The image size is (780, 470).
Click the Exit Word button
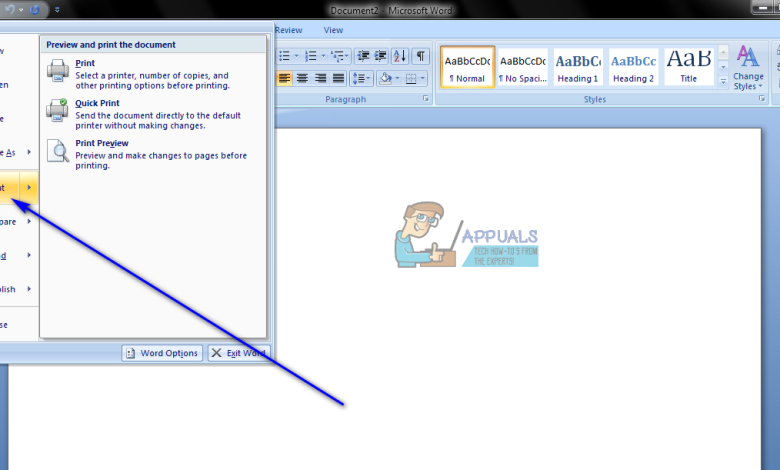[x=239, y=353]
